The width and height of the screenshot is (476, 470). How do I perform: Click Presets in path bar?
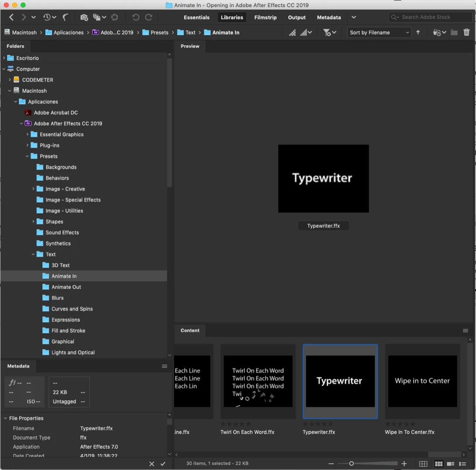click(x=155, y=33)
